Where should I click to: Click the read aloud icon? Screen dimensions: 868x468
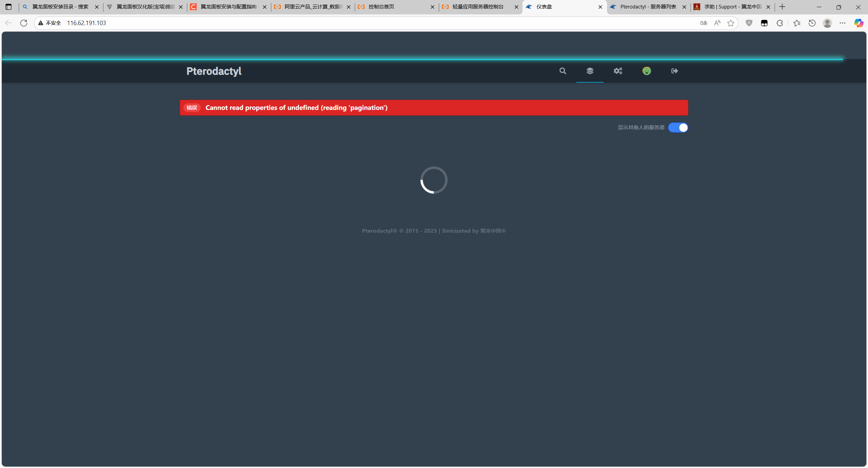(x=717, y=23)
